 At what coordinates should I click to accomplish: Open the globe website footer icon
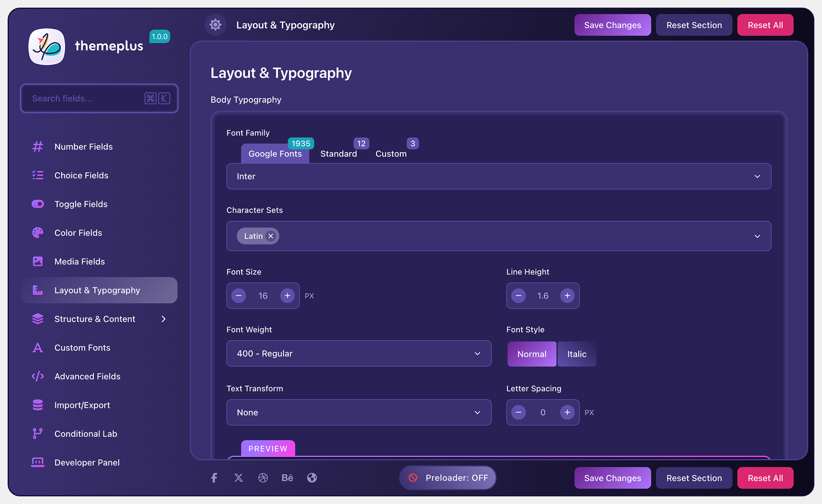(312, 478)
